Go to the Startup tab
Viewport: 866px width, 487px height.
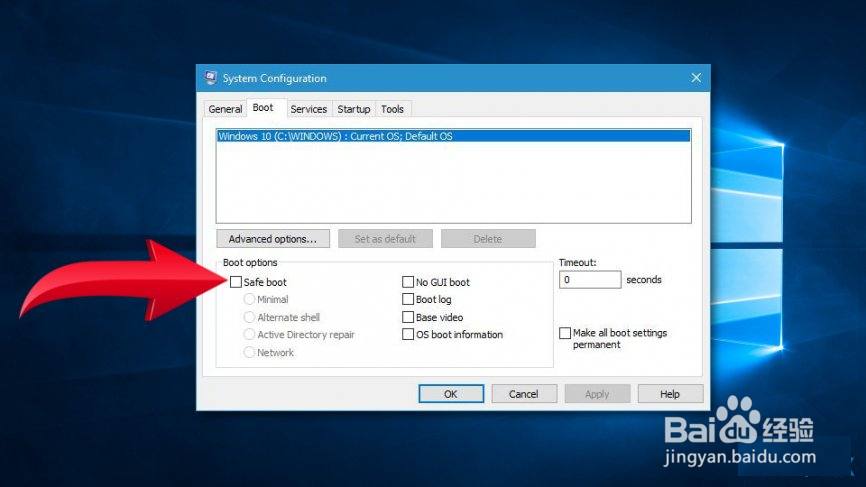354,109
